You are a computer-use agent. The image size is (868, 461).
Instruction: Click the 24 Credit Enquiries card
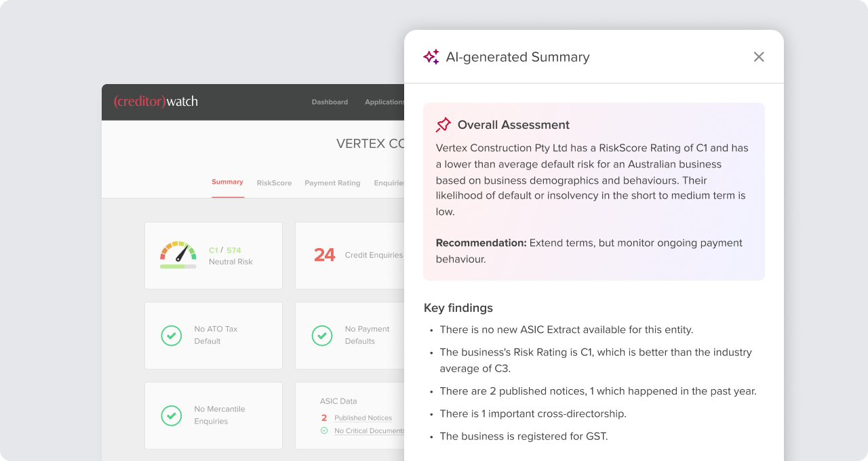click(x=349, y=255)
